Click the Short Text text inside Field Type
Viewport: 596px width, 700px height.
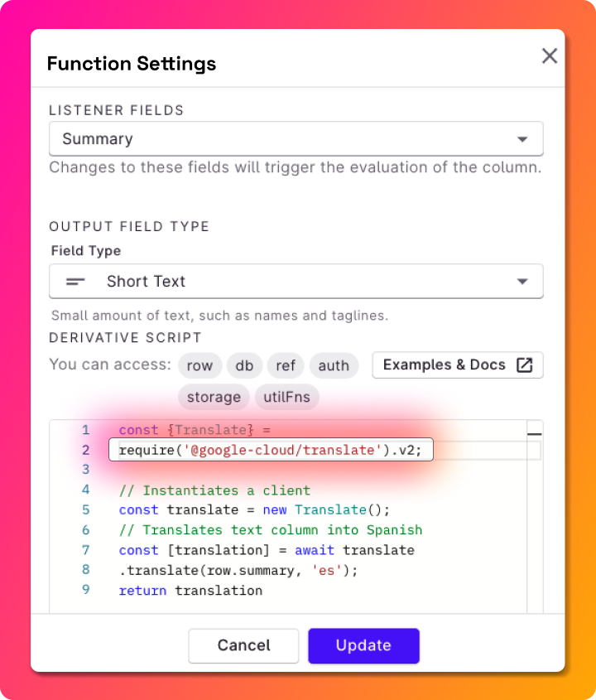(147, 282)
